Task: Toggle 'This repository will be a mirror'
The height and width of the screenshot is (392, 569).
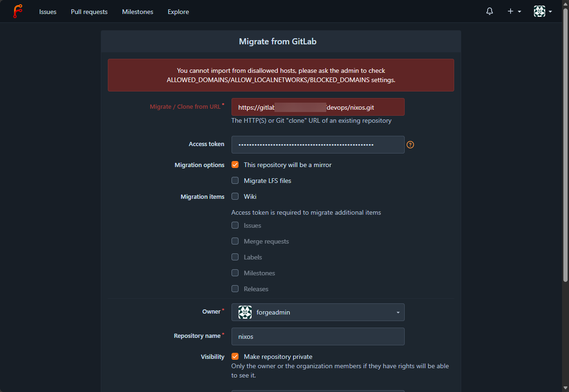Action: [x=235, y=165]
